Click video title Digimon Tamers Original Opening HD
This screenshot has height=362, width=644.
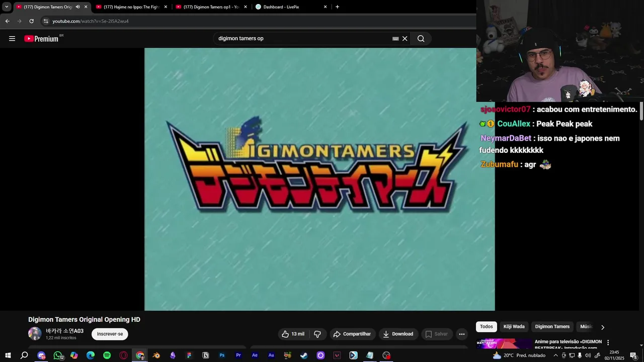pos(84,320)
